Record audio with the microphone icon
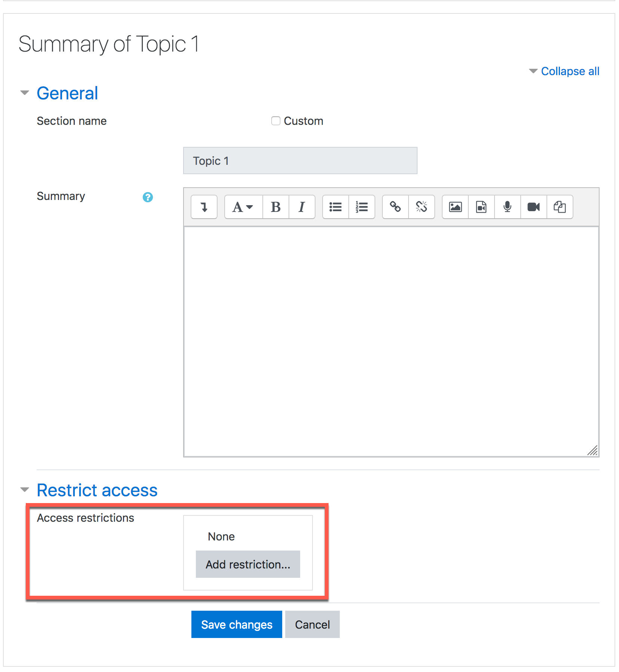 tap(507, 207)
